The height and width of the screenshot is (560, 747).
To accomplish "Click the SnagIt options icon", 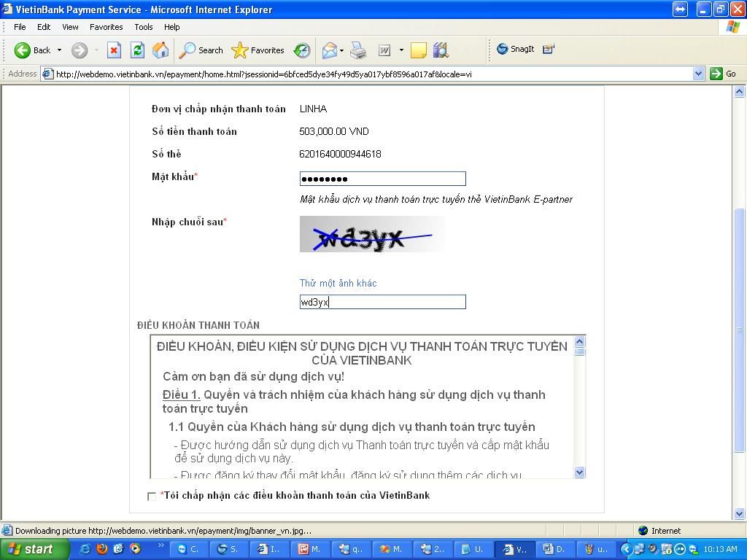I will point(549,49).
